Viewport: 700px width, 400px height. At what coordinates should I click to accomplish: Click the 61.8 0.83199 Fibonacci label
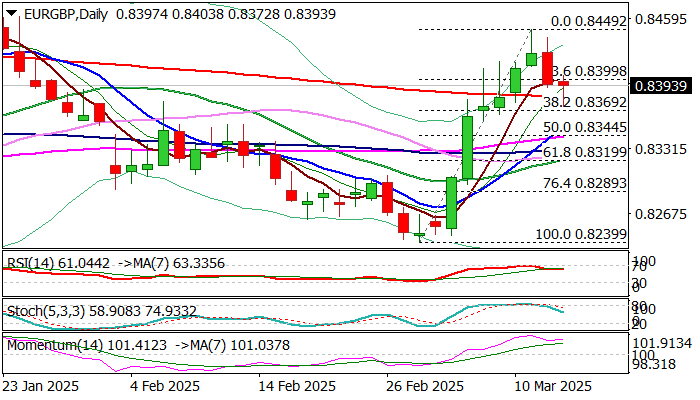pyautogui.click(x=585, y=153)
